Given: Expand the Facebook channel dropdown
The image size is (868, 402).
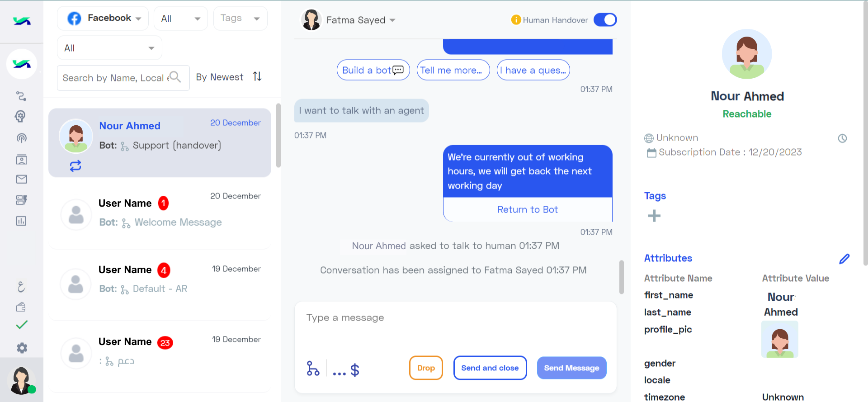Looking at the screenshot, I should (103, 19).
